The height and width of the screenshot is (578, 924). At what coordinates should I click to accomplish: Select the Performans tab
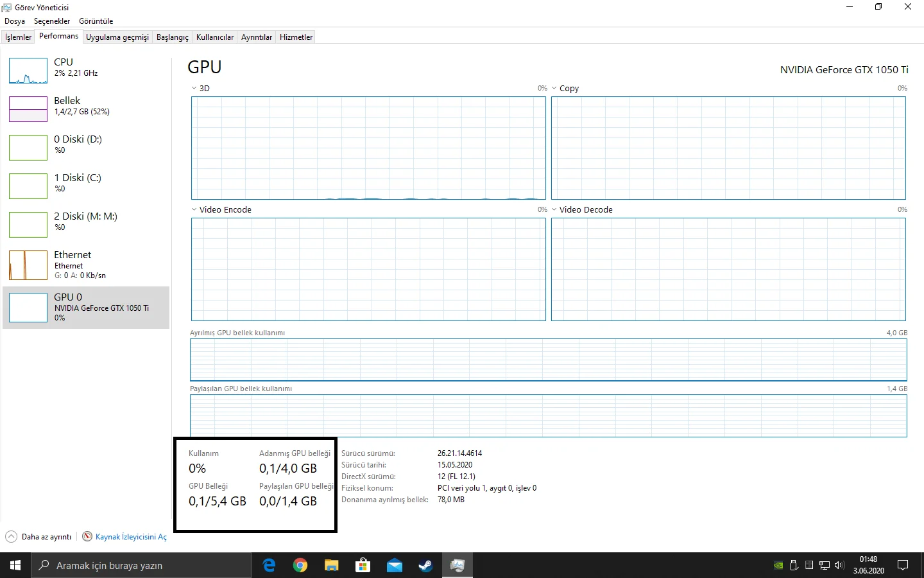tap(58, 36)
